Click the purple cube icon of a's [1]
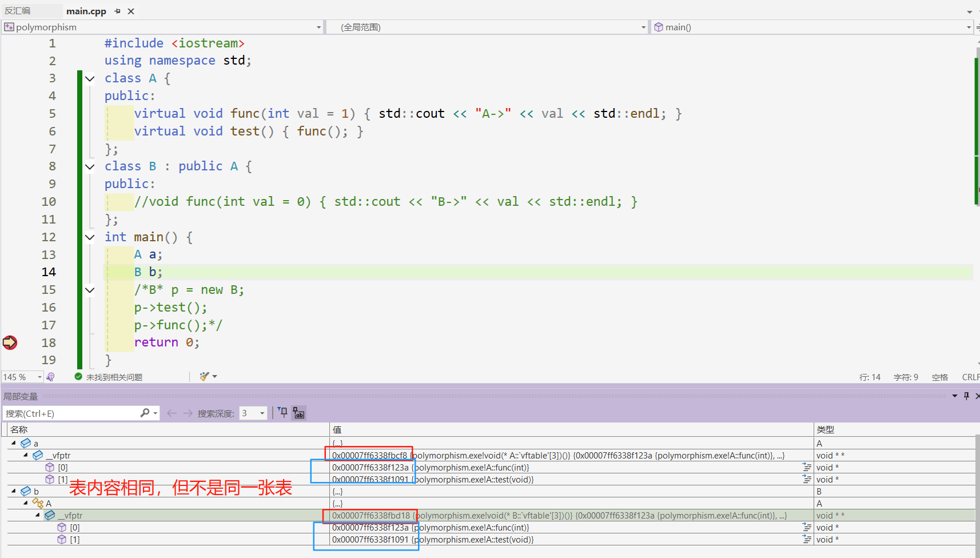 click(x=50, y=479)
